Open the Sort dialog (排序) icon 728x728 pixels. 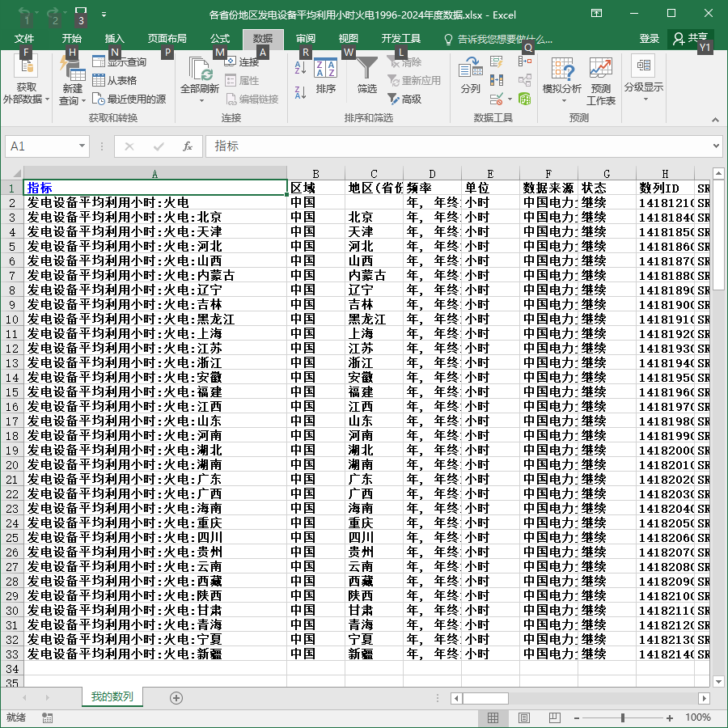pos(325,76)
